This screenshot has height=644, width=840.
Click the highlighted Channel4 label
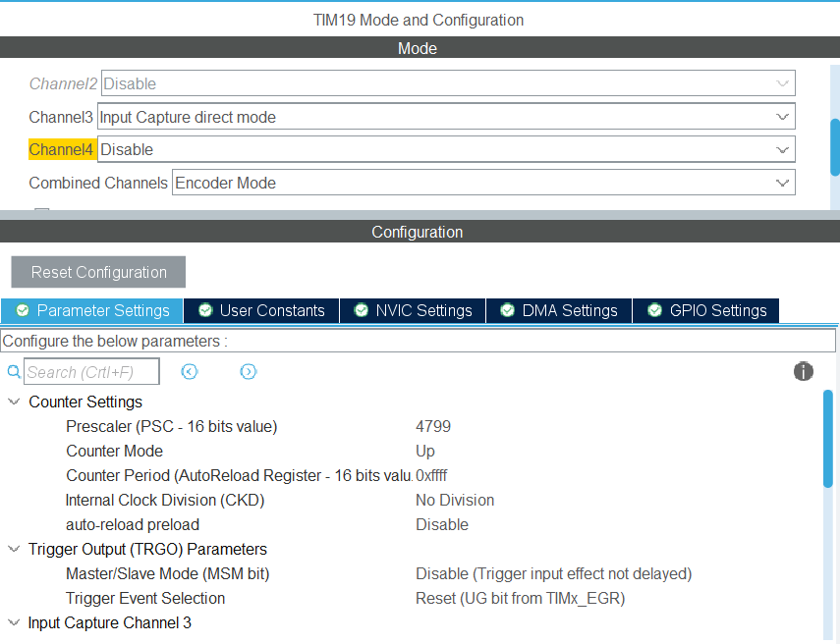(x=61, y=149)
